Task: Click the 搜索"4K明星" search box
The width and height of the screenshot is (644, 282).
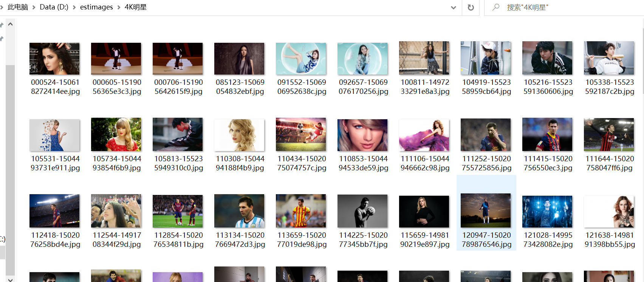Action: (x=564, y=8)
